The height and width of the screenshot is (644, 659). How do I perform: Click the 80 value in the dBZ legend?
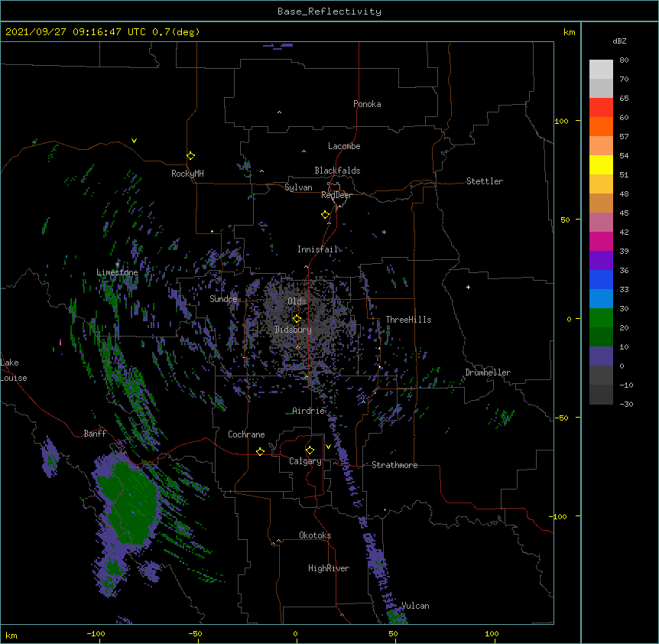[624, 60]
